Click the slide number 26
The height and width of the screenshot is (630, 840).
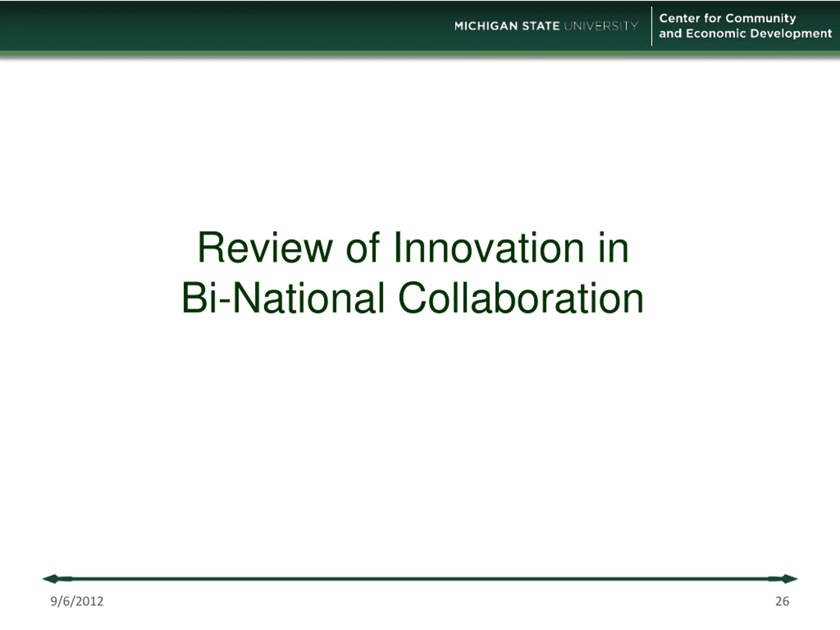(x=782, y=601)
